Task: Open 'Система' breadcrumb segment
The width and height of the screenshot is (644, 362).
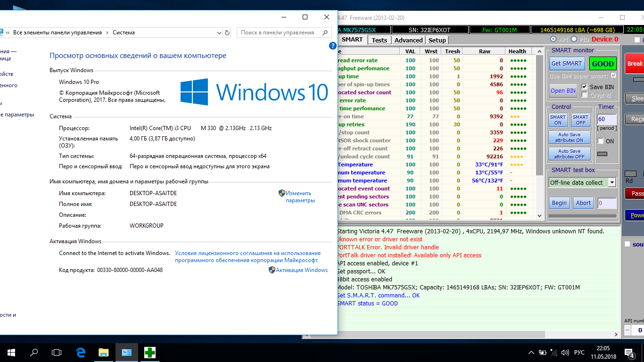Action: [x=124, y=33]
